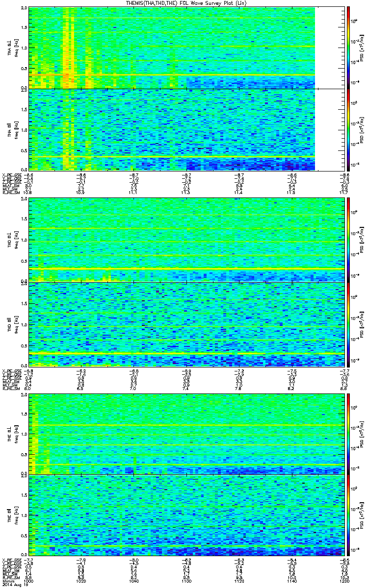The width and height of the screenshot is (368, 588).
Task: Click the hhmm axis label at bottom left
Action: coord(8,581)
